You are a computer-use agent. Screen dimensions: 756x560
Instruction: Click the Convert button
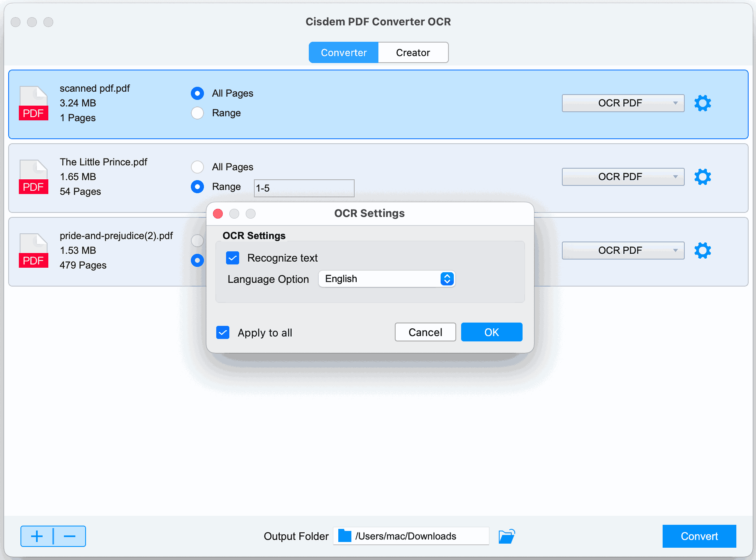699,536
